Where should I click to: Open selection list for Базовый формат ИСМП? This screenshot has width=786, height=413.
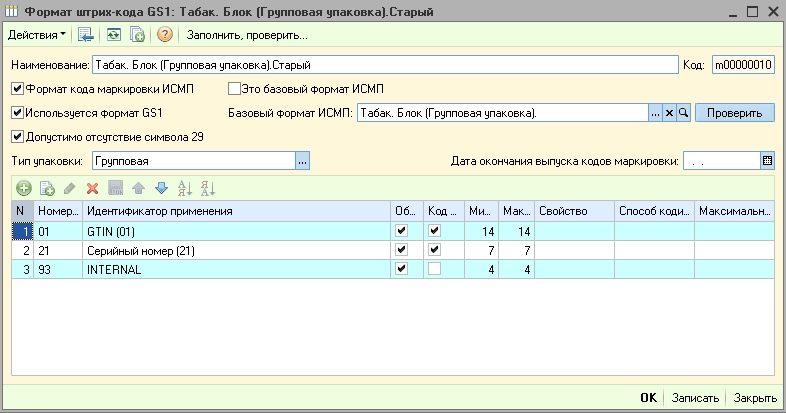[655, 113]
